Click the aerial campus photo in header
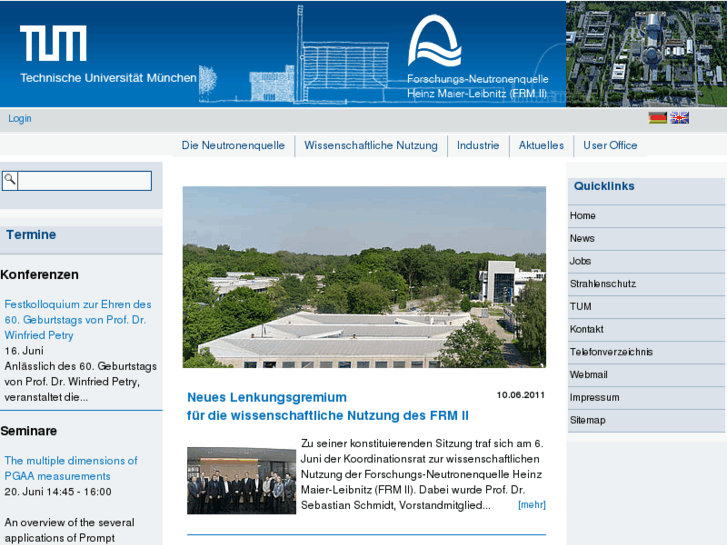 pyautogui.click(x=646, y=53)
